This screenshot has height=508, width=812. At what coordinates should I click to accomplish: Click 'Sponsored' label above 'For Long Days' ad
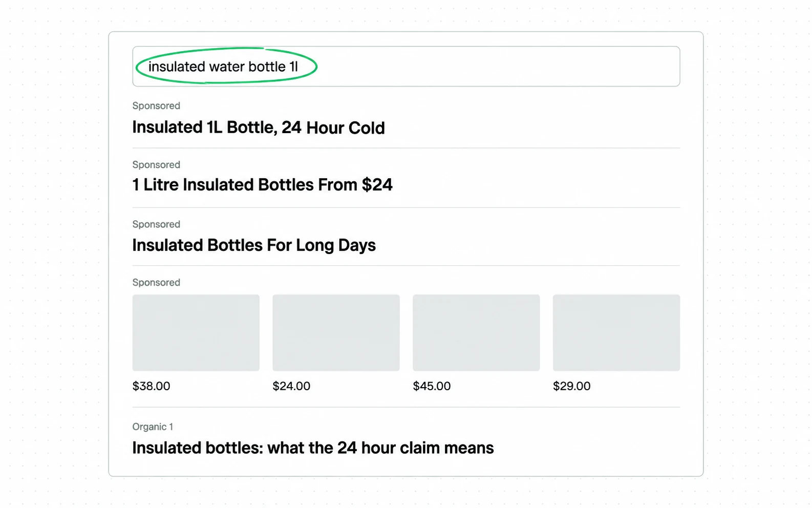tap(156, 224)
